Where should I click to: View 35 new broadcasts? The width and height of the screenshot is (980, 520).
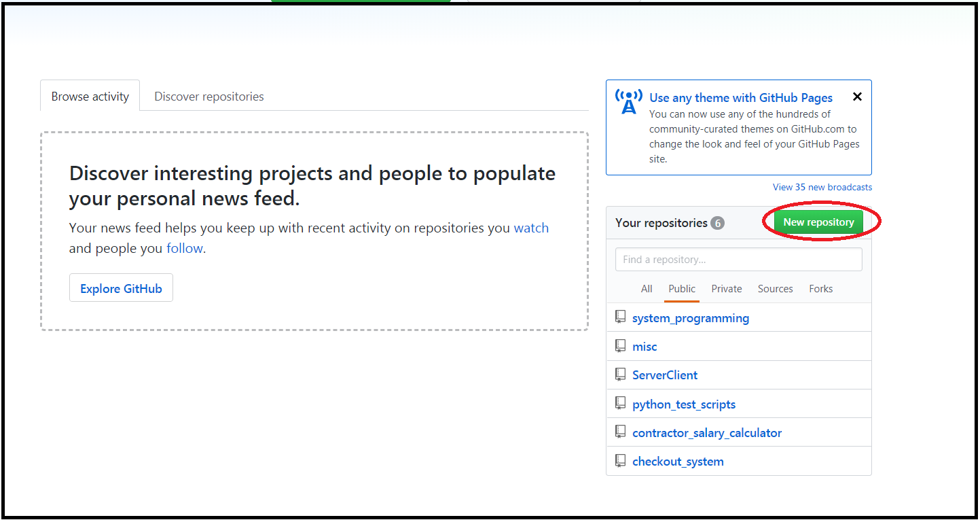[x=822, y=186]
